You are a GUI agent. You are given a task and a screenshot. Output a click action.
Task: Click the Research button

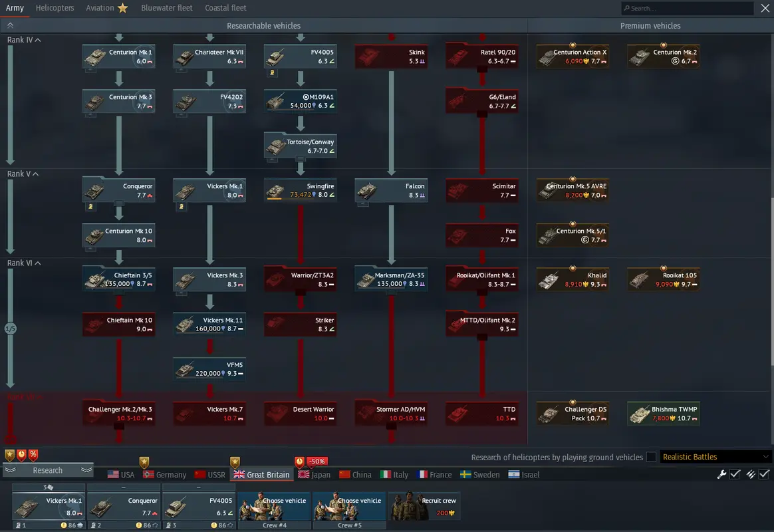coord(48,470)
